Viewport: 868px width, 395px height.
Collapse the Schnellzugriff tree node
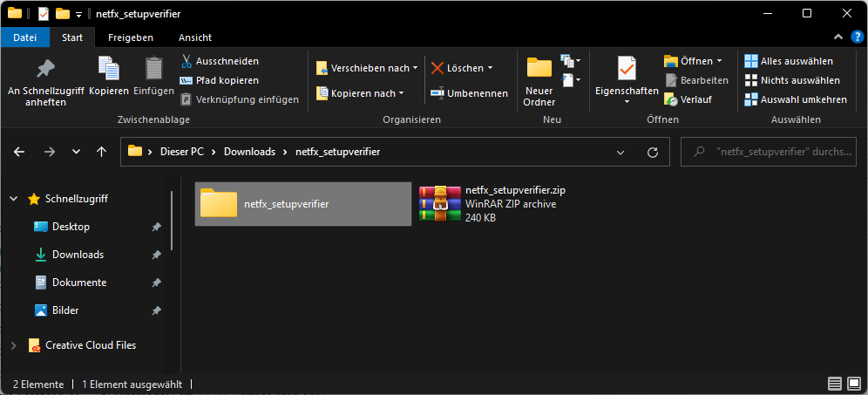click(x=13, y=199)
